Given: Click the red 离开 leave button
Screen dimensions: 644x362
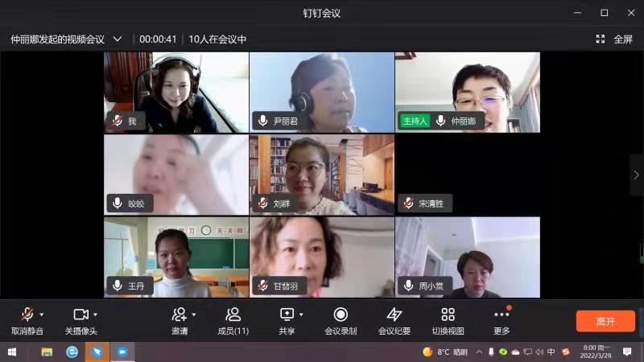Looking at the screenshot, I should coord(605,320).
